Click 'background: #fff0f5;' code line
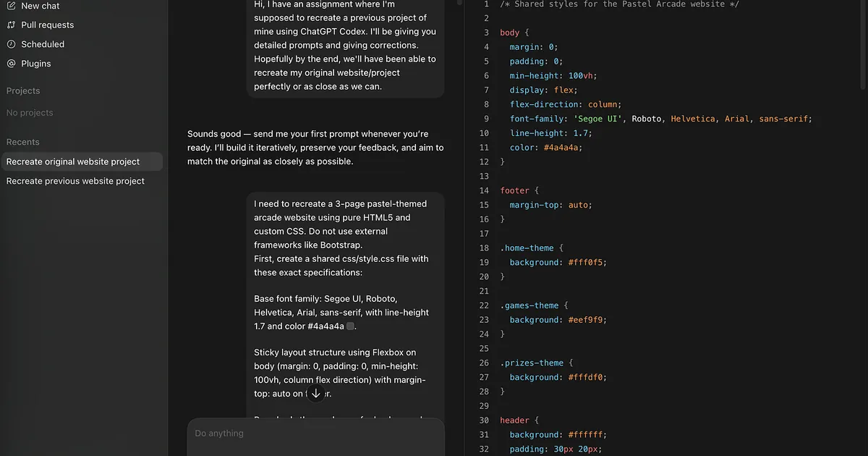 tap(558, 262)
